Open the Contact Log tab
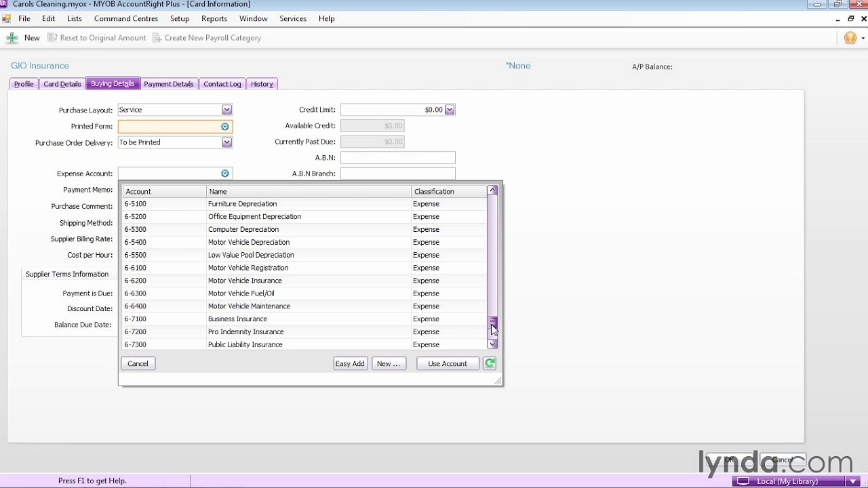This screenshot has width=868, height=488. pyautogui.click(x=222, y=84)
